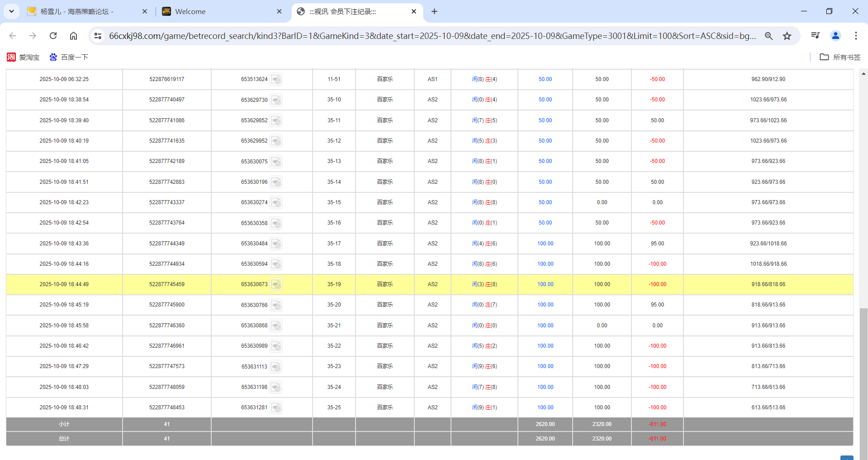
Task: Click the zoom magnifier icon in address bar
Action: tap(769, 35)
